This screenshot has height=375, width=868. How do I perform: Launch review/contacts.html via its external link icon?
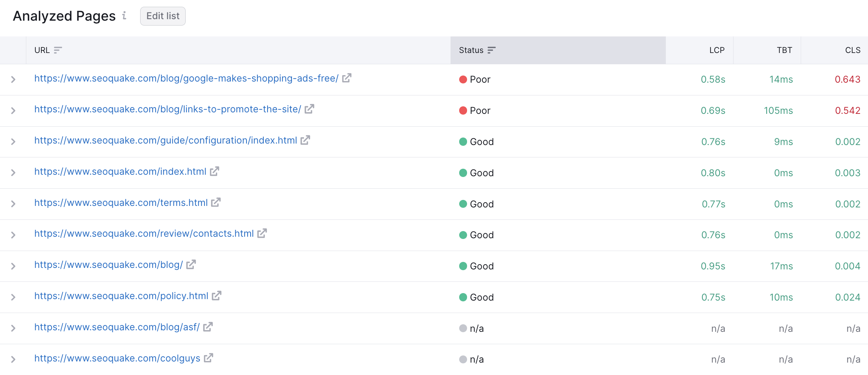[262, 234]
